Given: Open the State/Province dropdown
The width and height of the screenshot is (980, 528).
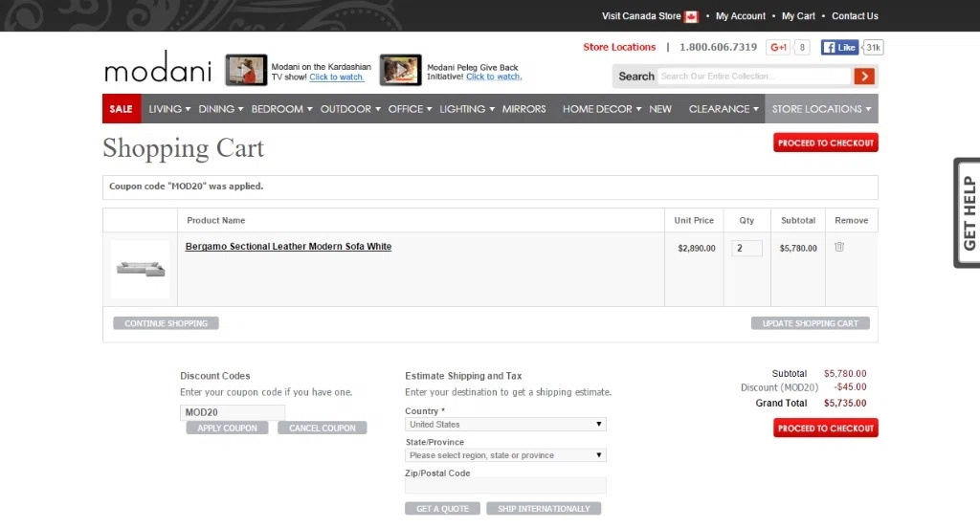Looking at the screenshot, I should 505,455.
